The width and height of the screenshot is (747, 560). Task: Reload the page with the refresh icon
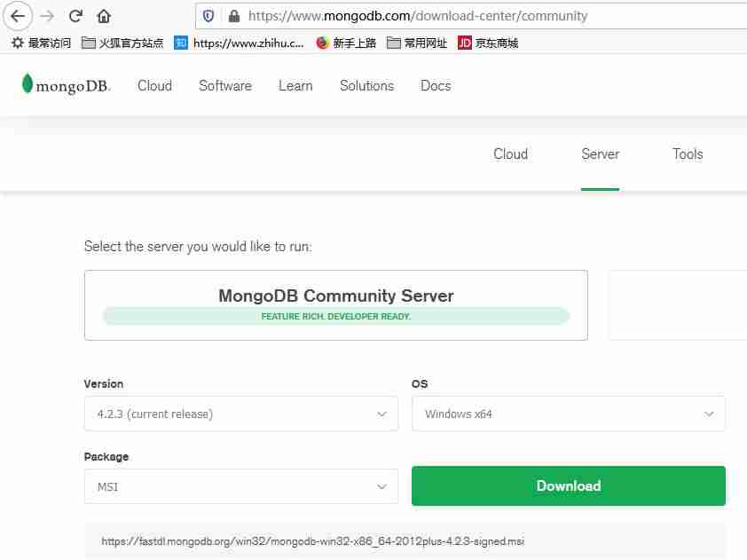pos(75,16)
